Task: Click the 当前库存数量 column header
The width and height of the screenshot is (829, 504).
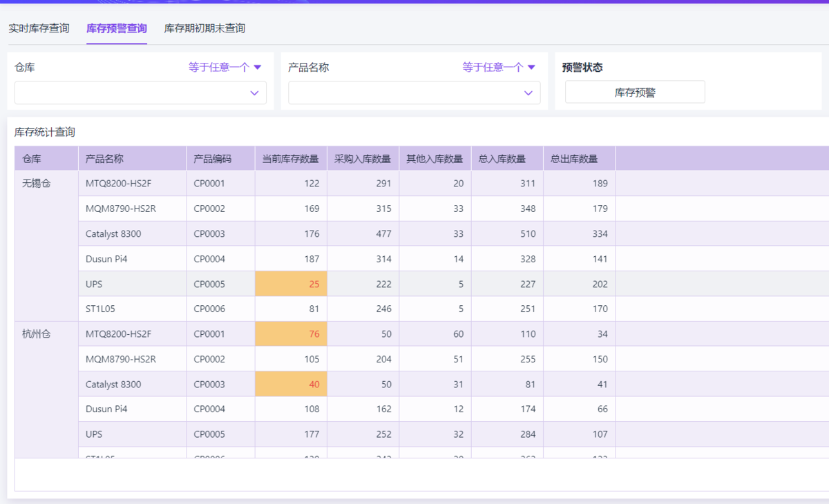Action: [x=290, y=159]
